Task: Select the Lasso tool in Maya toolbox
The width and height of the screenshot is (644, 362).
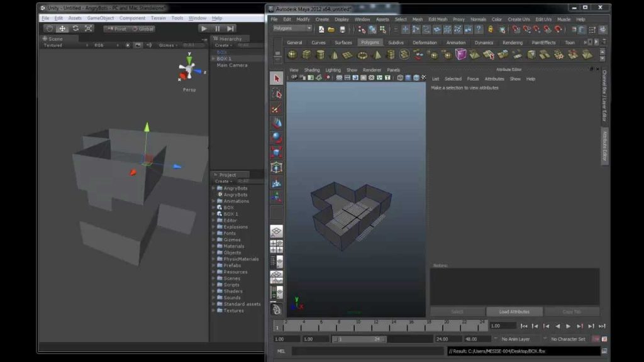Action: point(277,94)
